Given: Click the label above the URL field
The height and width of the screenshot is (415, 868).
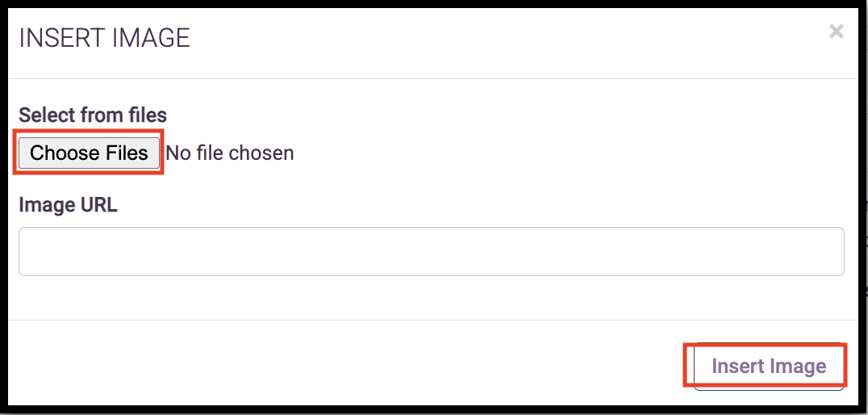Looking at the screenshot, I should click(68, 205).
